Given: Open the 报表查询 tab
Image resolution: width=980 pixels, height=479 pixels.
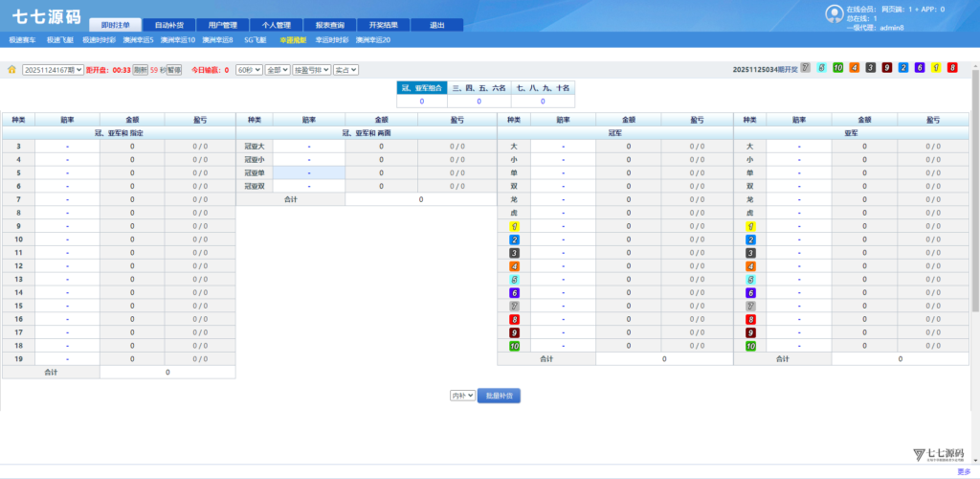Looking at the screenshot, I should coord(329,25).
